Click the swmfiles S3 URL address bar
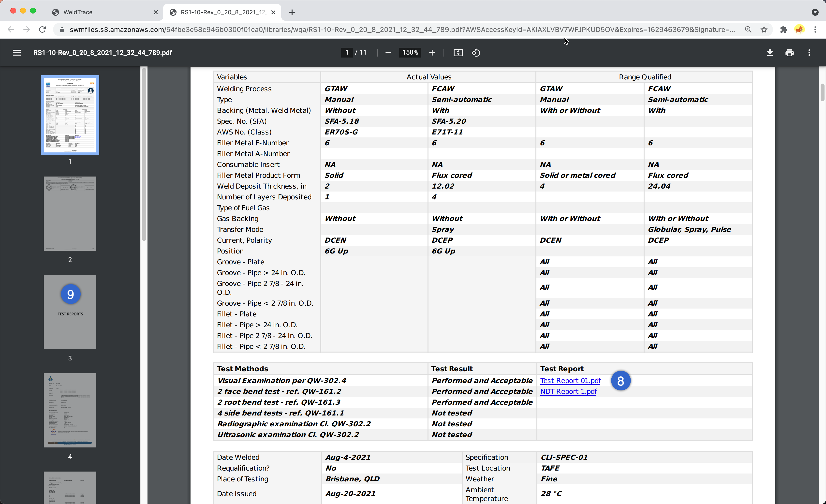 402,30
